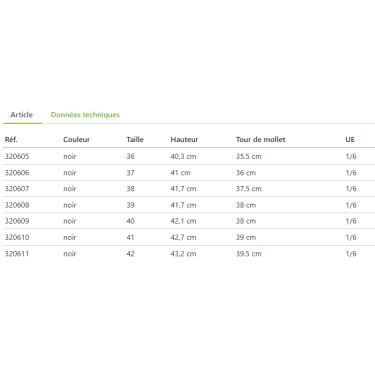Select reference 320605 row
Viewport: 375px width, 375px height.
coord(189,156)
